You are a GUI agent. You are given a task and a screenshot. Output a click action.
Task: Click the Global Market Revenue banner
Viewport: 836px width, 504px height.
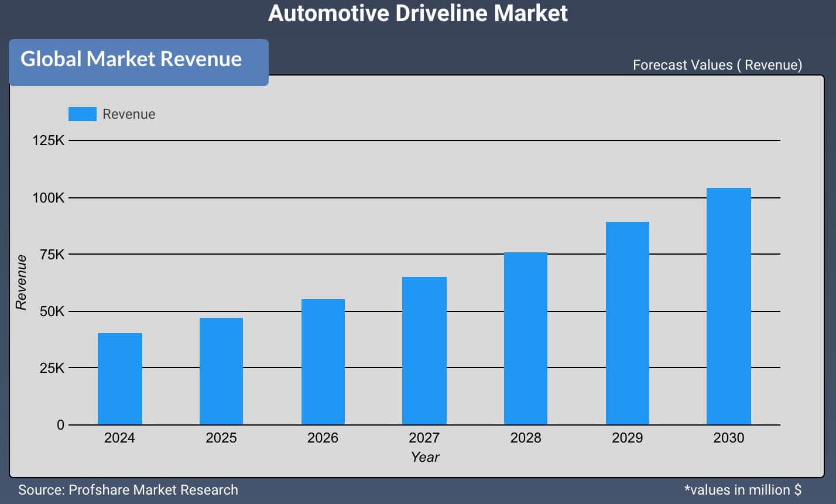(139, 63)
